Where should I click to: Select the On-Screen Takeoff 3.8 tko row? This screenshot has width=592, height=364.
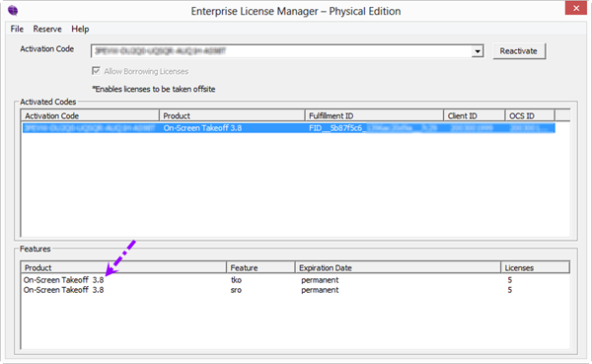(x=295, y=280)
